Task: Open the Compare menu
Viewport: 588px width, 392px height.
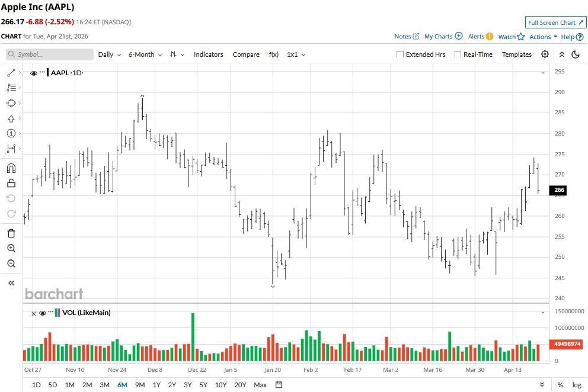Action: point(246,54)
